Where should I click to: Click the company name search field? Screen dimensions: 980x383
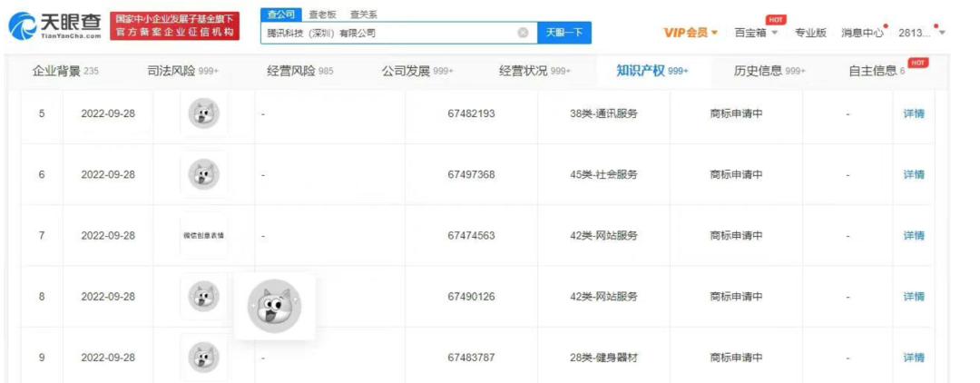[398, 33]
